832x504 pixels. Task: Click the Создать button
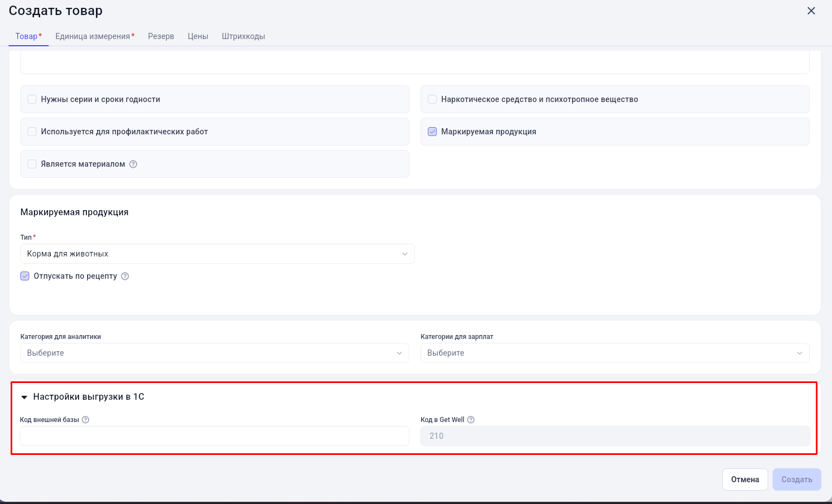point(797,479)
